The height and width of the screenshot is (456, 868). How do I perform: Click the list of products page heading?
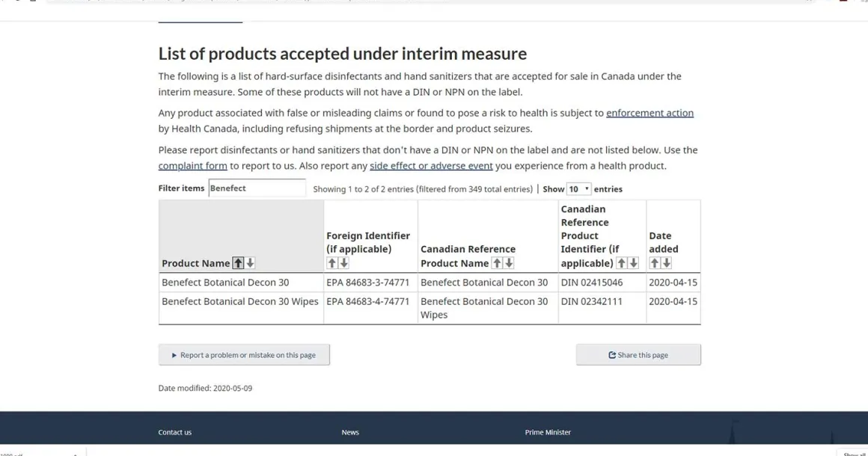[x=343, y=54]
